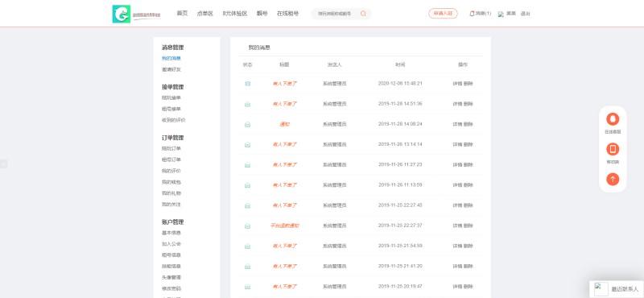
Task: Click 删除 for the 2019-11-25 22:27:45 message
Action: point(469,205)
